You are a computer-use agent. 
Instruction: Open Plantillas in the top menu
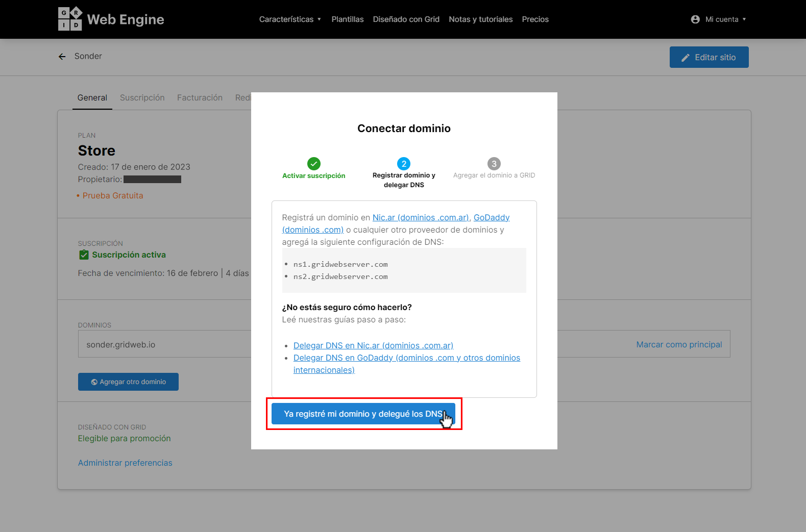[x=348, y=19]
